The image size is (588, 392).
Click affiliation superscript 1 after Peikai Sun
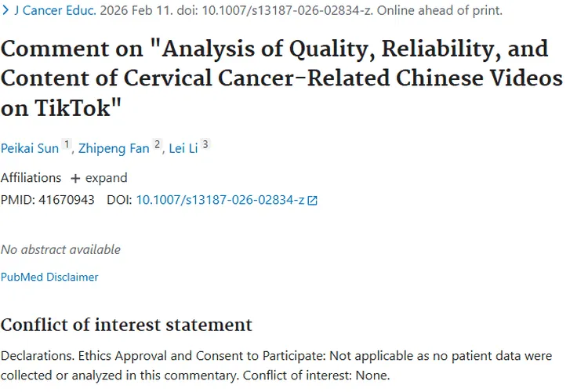(x=67, y=144)
